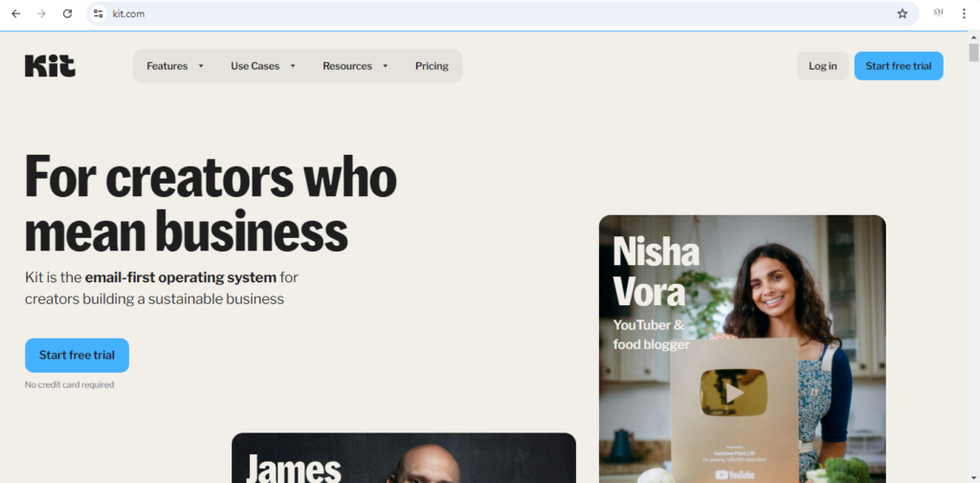Screen dimensions: 980x483
Task: Open the Chrome three-dot menu
Action: (964, 13)
